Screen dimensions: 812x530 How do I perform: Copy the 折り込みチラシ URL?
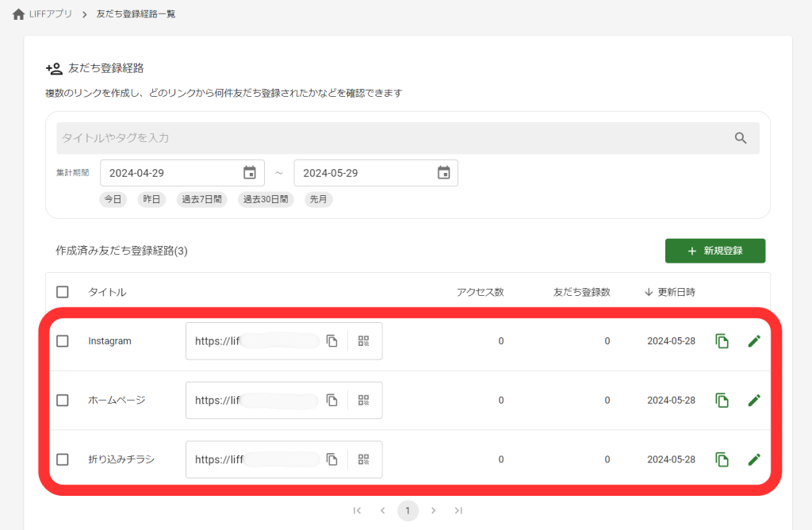click(331, 459)
